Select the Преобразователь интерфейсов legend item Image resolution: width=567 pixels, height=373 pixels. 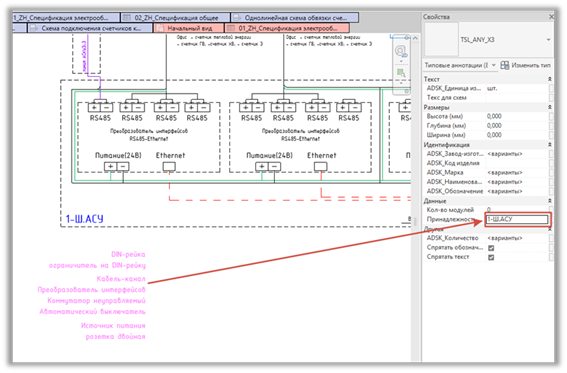click(91, 290)
